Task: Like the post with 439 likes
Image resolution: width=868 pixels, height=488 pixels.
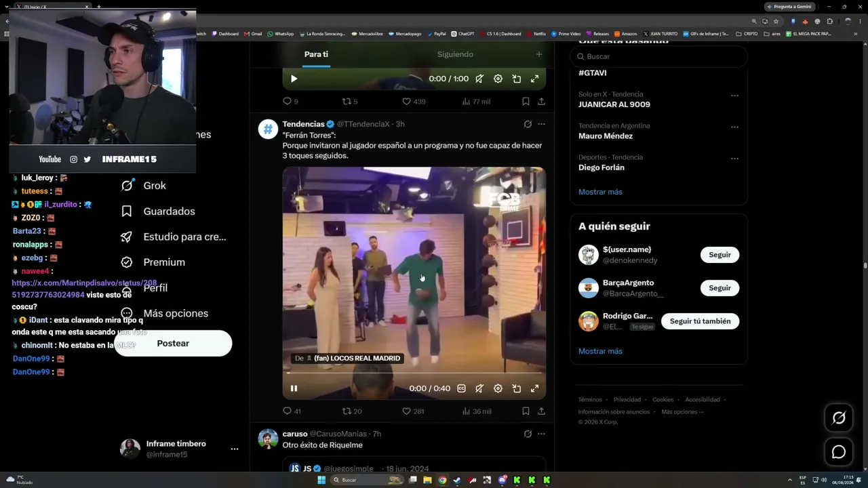Action: pos(414,102)
